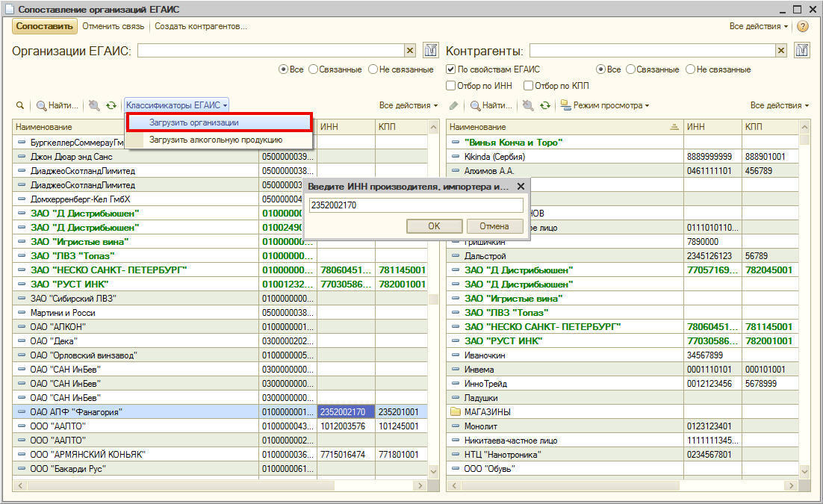
Task: Click the Организации ЕГАИС search field
Action: [271, 51]
